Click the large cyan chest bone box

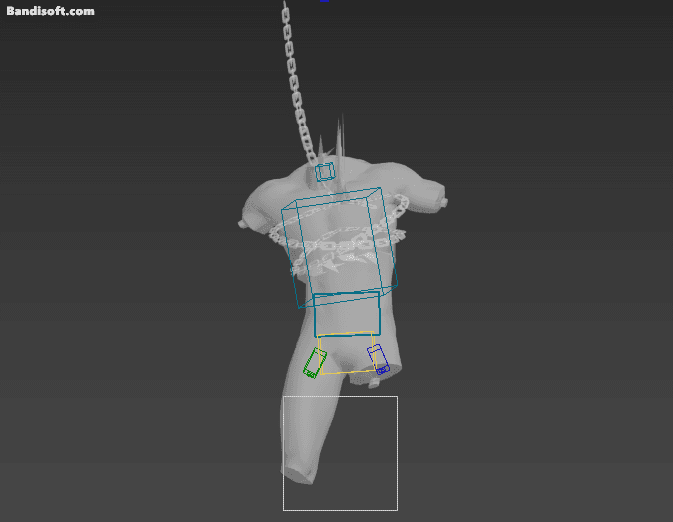point(338,245)
